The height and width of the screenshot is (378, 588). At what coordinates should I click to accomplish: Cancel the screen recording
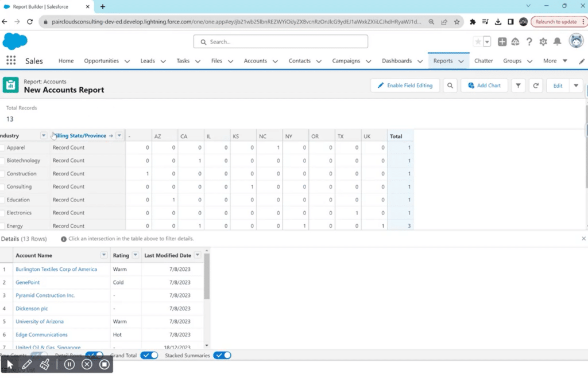[87, 364]
